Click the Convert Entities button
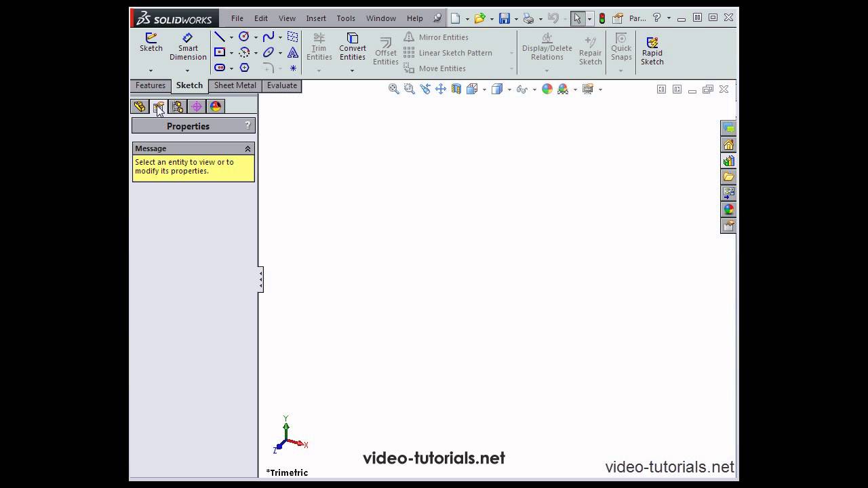 [x=352, y=46]
